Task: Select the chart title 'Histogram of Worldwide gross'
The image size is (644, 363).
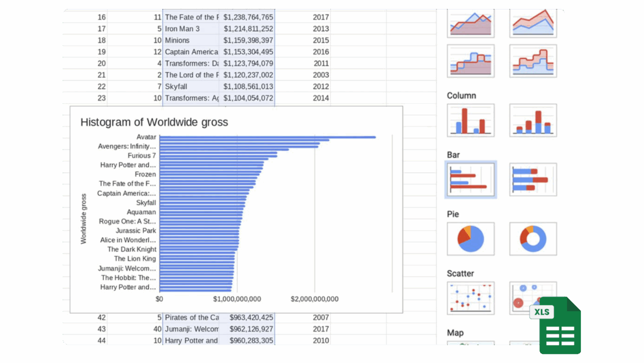Action: tap(154, 122)
